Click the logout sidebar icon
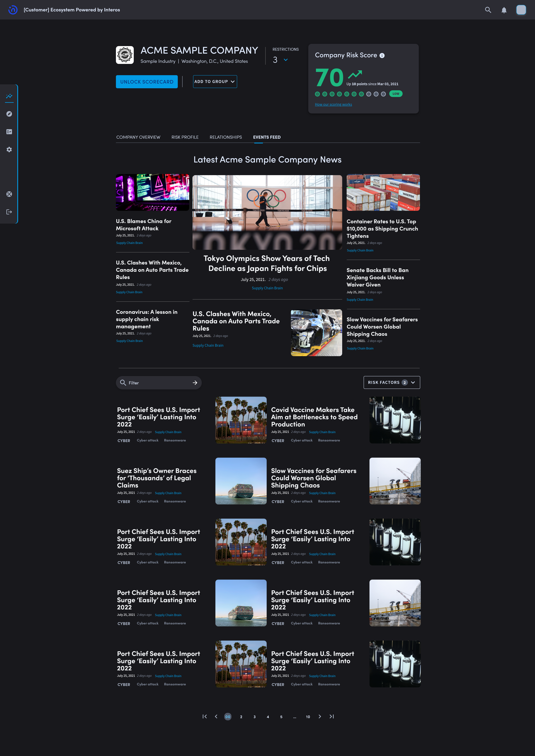Viewport: 535px width, 756px height. (9, 212)
